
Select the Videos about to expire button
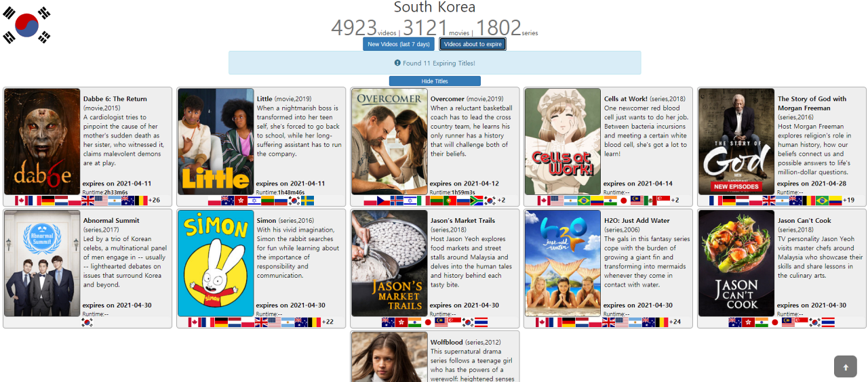473,45
